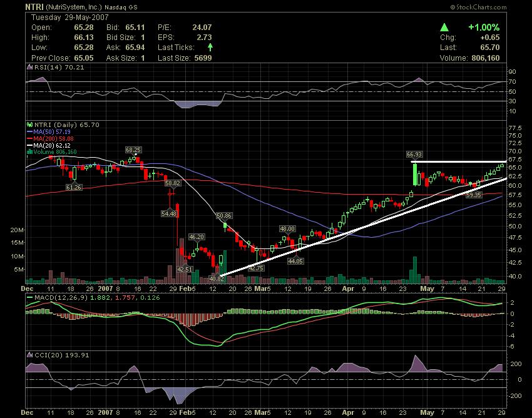532x418 pixels.
Task: Click the date Tuesday 29-May-2007
Action: pos(70,18)
